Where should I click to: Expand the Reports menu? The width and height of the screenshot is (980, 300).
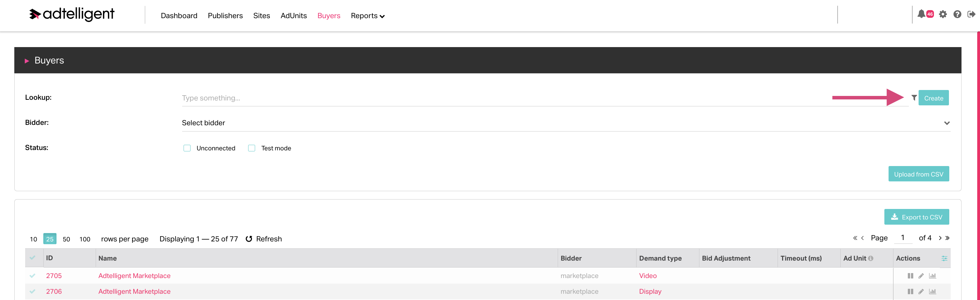(367, 16)
